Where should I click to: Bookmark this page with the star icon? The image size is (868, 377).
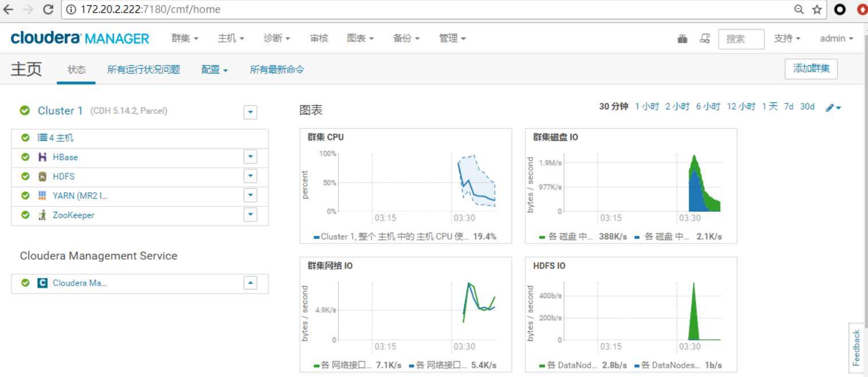click(x=817, y=9)
